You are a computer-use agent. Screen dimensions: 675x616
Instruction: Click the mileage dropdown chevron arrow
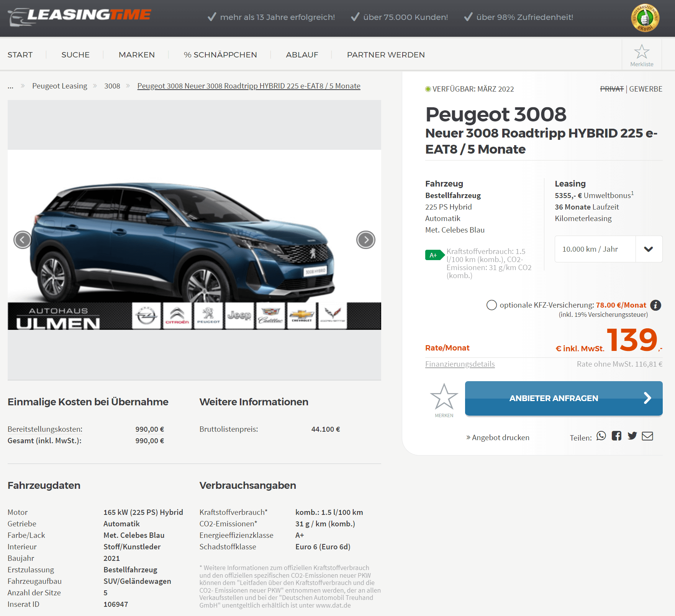649,249
